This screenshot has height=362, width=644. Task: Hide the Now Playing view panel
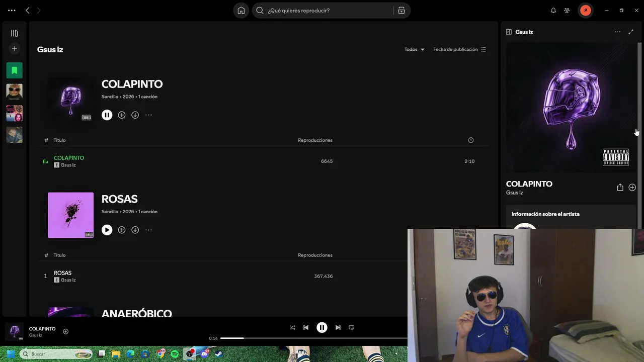click(509, 32)
